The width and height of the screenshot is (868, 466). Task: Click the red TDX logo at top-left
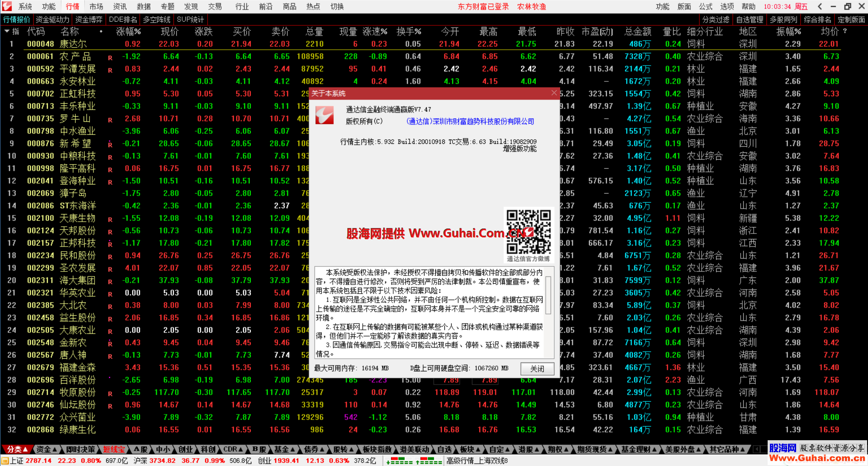(7, 6)
